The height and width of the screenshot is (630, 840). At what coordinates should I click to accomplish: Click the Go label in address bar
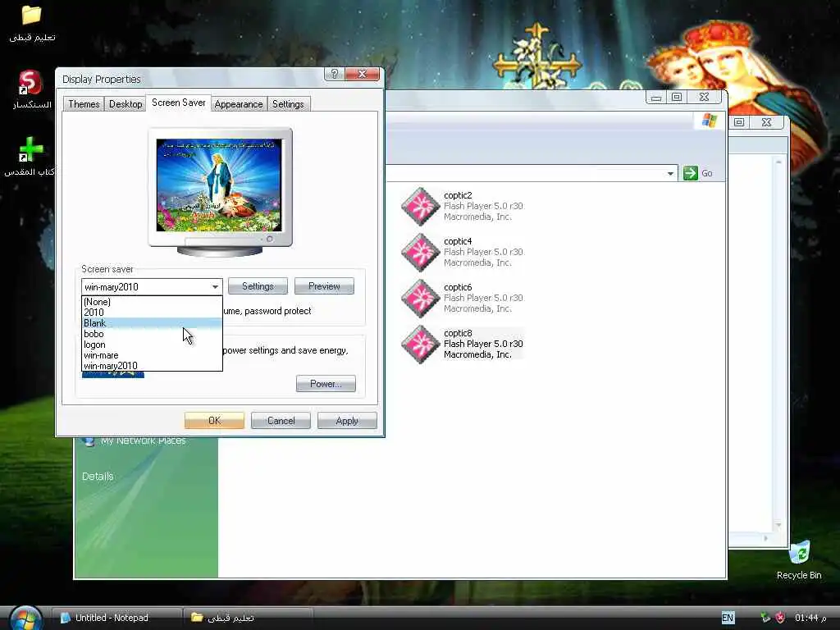[x=707, y=173]
